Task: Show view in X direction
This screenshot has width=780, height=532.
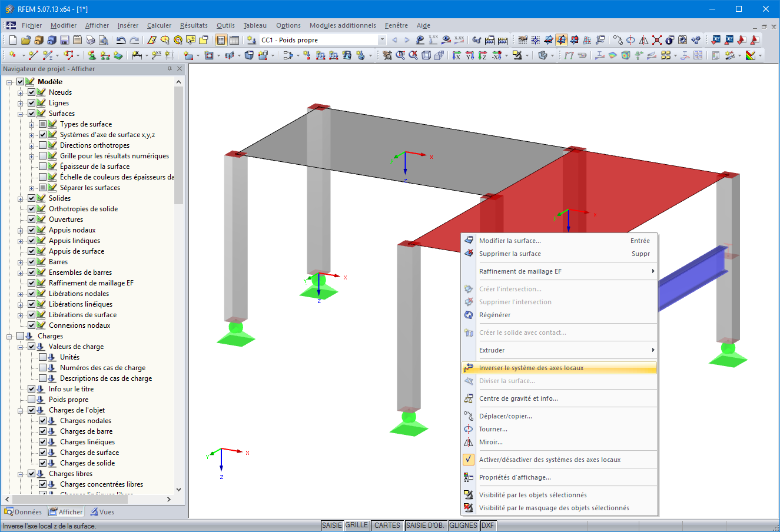Action: coord(457,55)
